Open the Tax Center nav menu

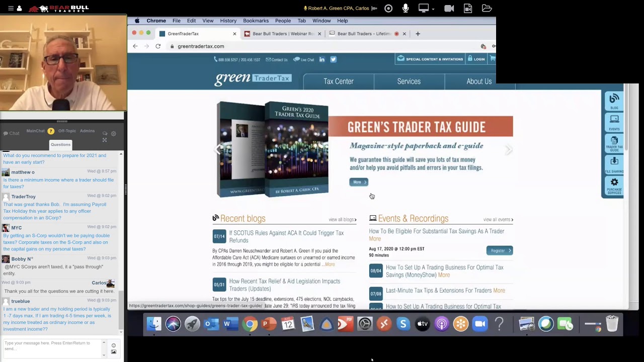point(339,81)
